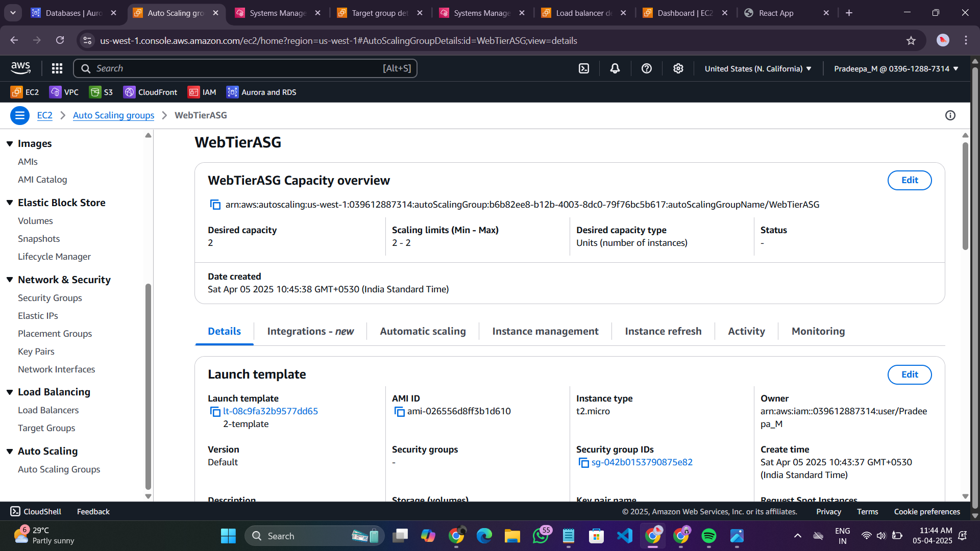Screen dimensions: 980x551
Task: Switch to the Instance management tab
Action: click(x=545, y=331)
